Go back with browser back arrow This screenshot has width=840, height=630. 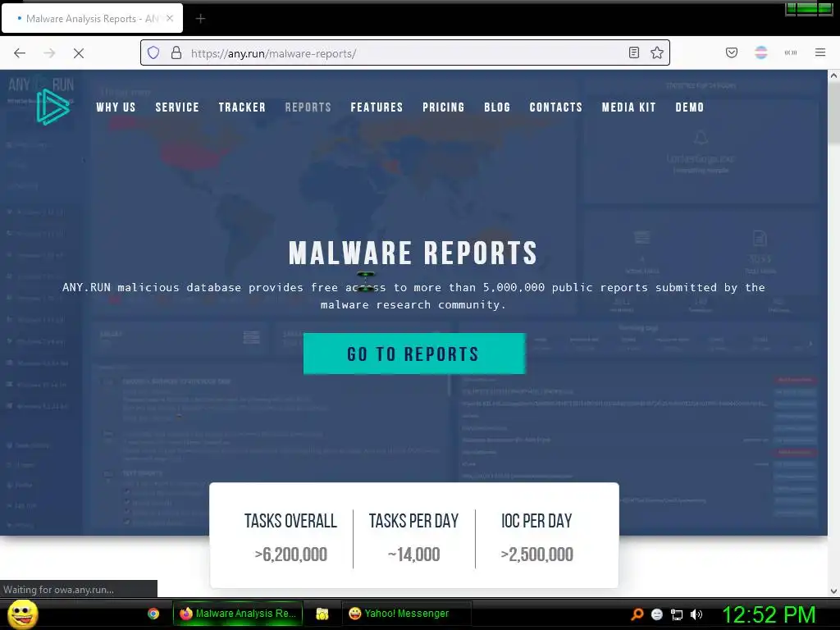coord(20,53)
